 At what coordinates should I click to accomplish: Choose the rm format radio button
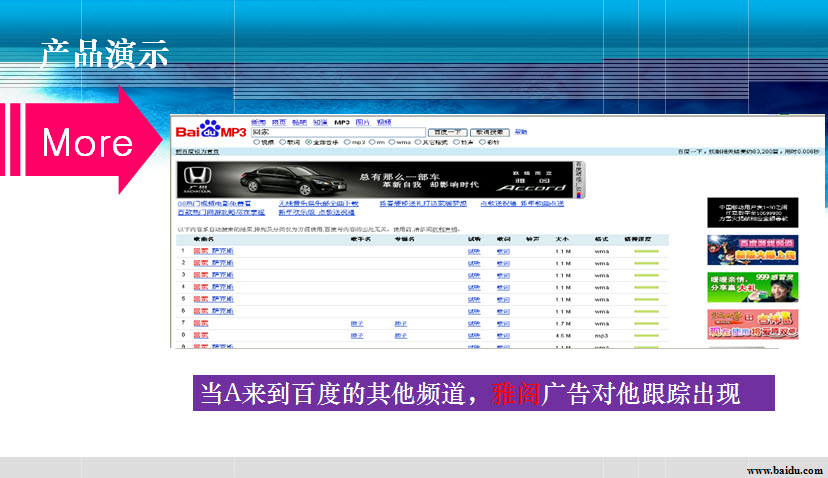372,142
